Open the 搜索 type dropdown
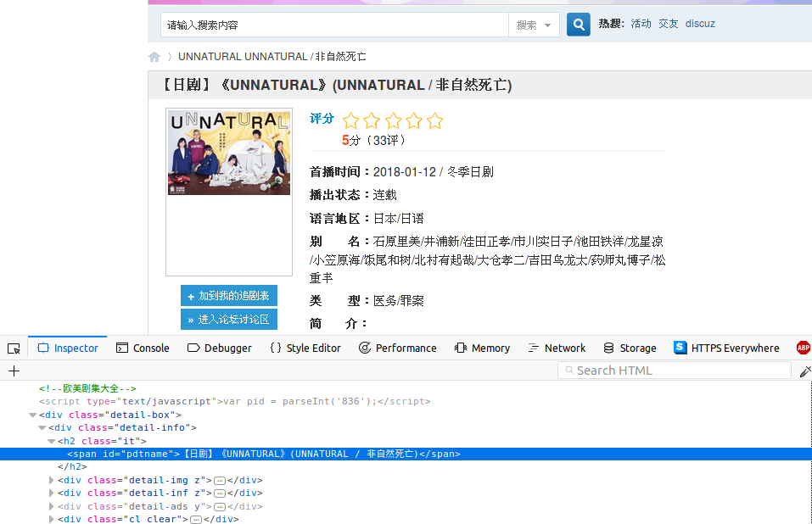812x524 pixels. coord(534,25)
